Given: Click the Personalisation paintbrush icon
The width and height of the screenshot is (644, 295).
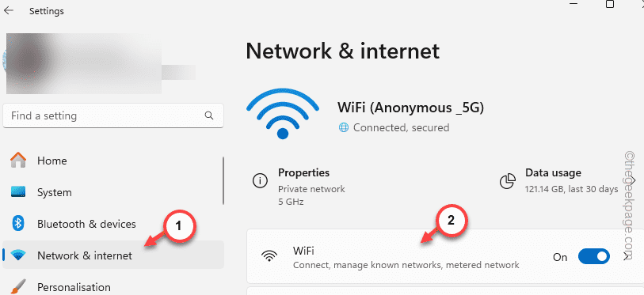Looking at the screenshot, I should [x=18, y=287].
